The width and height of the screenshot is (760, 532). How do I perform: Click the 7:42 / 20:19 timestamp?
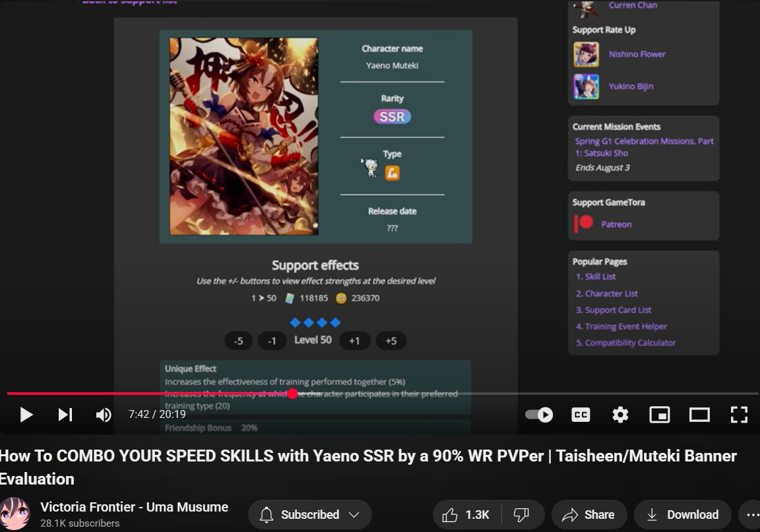pos(157,414)
